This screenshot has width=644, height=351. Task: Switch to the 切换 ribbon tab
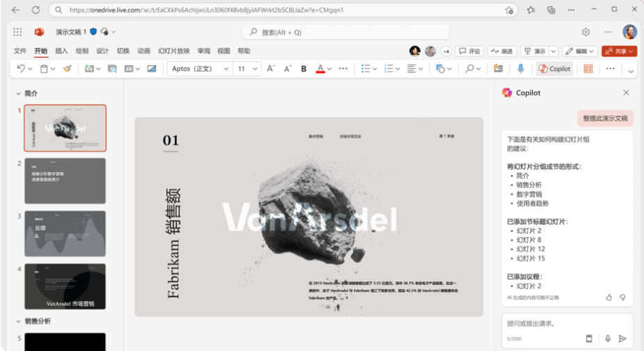tap(123, 51)
